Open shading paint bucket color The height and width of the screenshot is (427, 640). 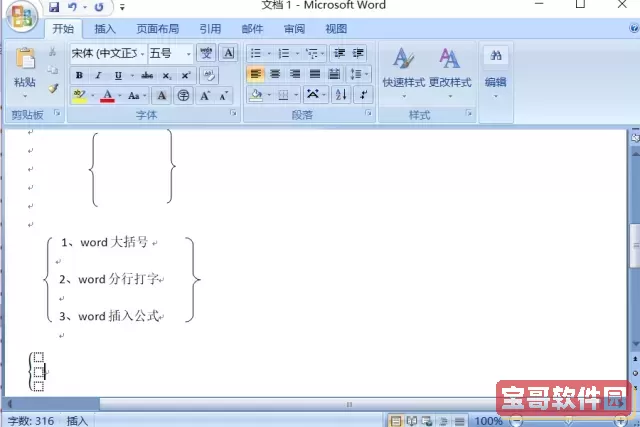[256, 96]
